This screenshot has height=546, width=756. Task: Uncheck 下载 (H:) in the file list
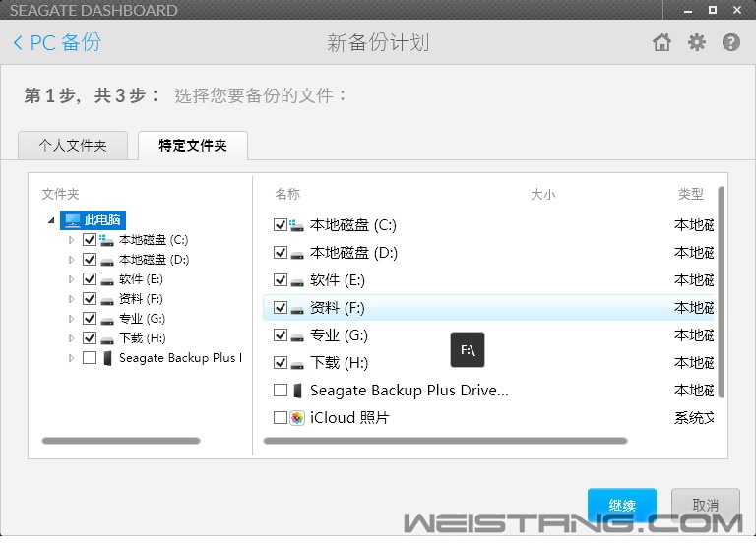point(281,362)
